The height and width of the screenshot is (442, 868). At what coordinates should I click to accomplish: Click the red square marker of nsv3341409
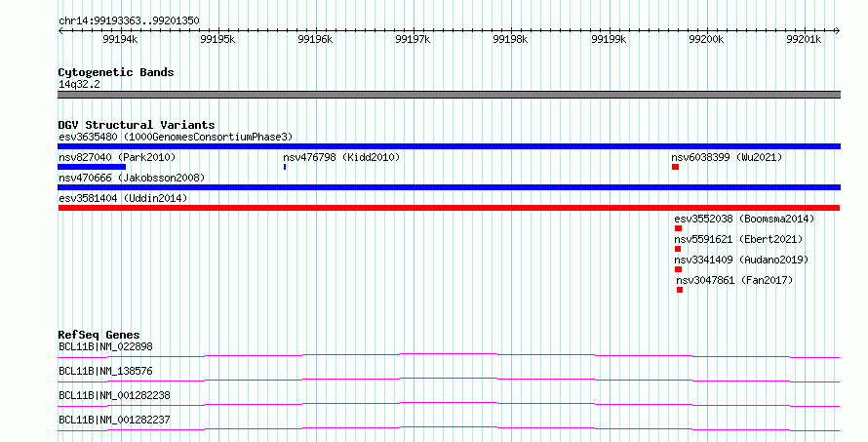[x=678, y=269]
